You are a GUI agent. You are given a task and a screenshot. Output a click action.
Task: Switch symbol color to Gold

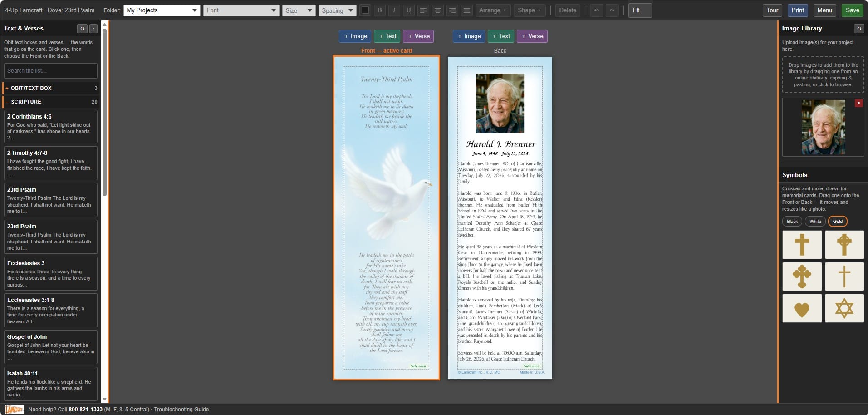click(838, 222)
